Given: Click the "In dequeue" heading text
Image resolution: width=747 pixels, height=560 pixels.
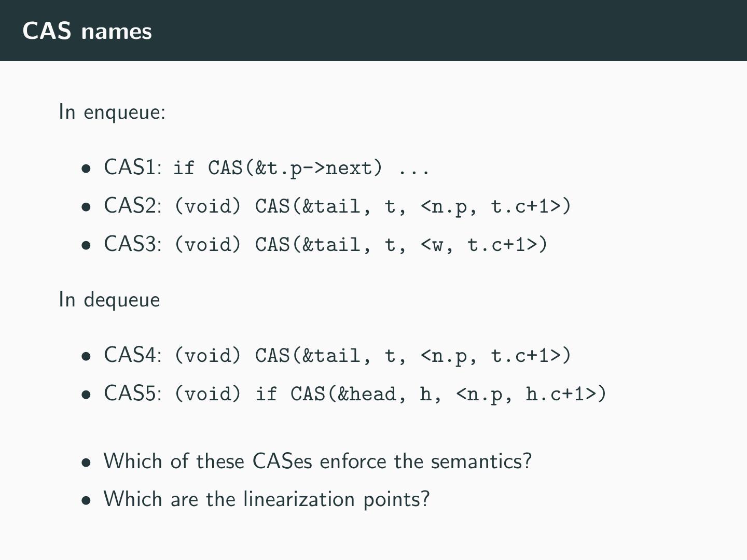Looking at the screenshot, I should [109, 300].
